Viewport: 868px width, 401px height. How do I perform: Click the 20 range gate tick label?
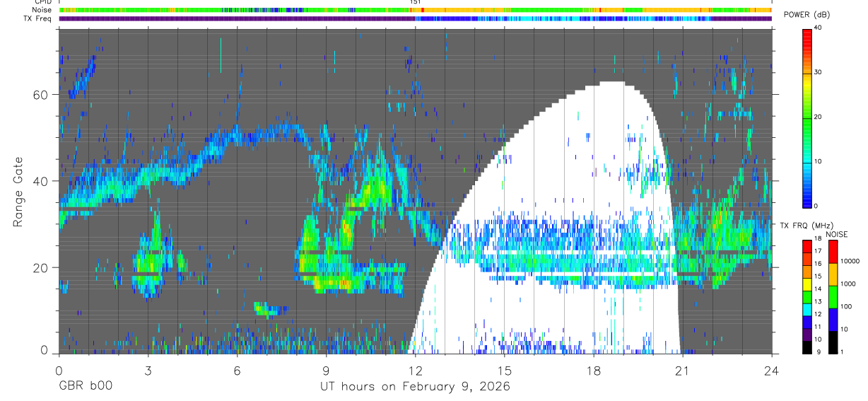pyautogui.click(x=40, y=268)
